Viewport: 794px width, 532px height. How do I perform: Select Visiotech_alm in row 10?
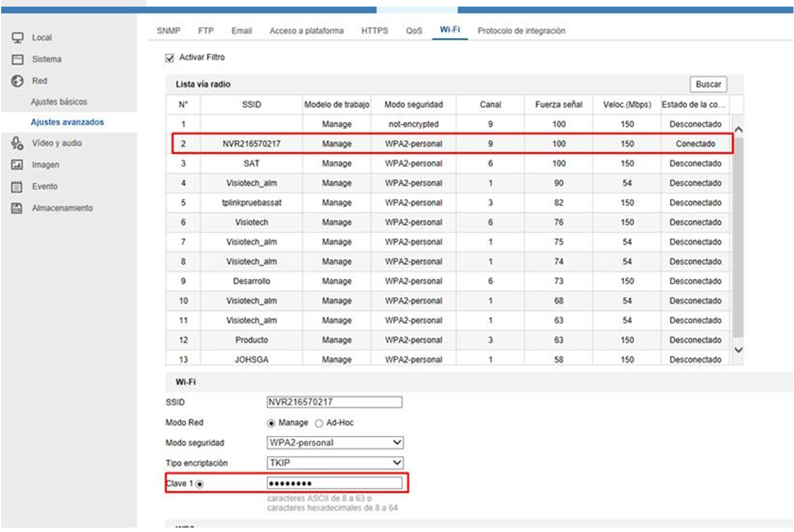click(251, 301)
